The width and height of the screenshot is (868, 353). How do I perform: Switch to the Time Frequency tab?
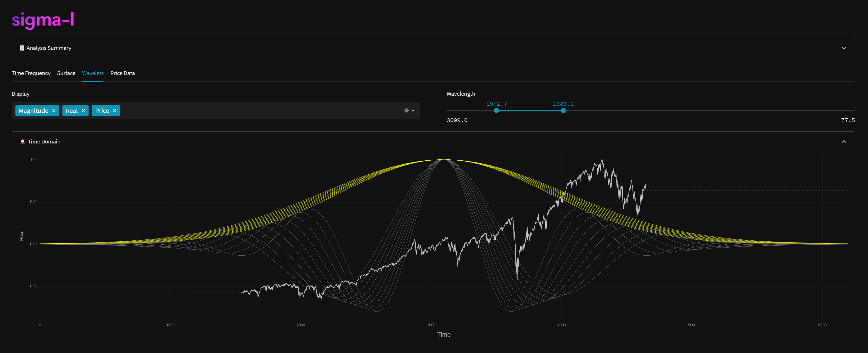(31, 73)
